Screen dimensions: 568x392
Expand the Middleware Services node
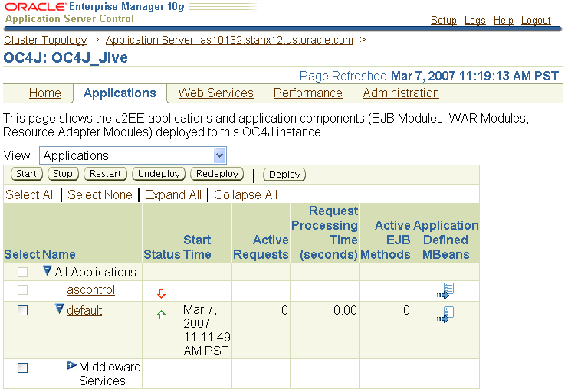click(72, 365)
